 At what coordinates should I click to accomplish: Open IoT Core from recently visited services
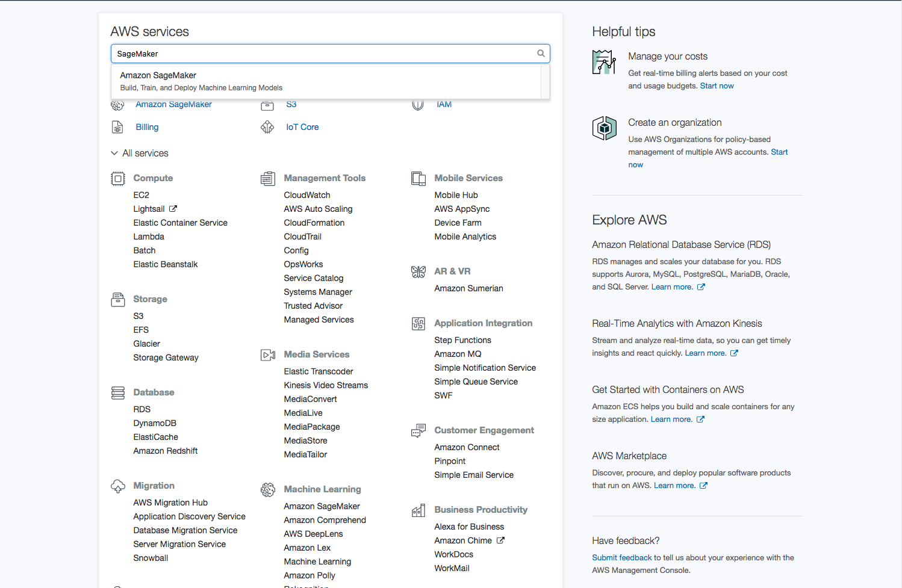coord(302,127)
